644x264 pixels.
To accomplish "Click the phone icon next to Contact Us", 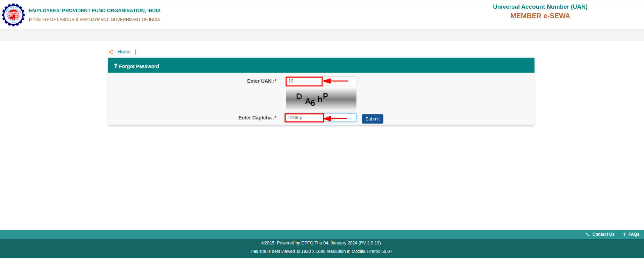I will (588, 234).
